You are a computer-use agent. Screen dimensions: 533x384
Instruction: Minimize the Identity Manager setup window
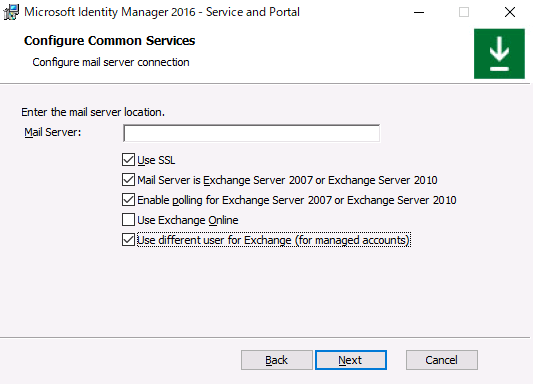tap(419, 12)
